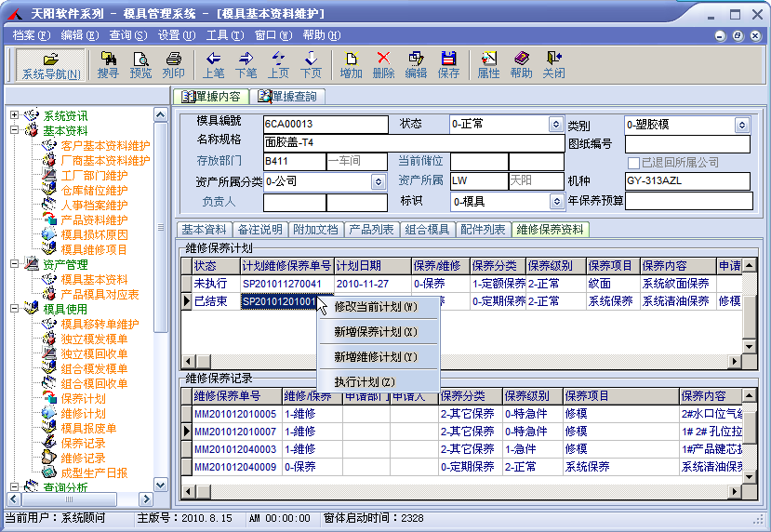Toggle the 已退回所属公司 checkbox

(x=633, y=163)
